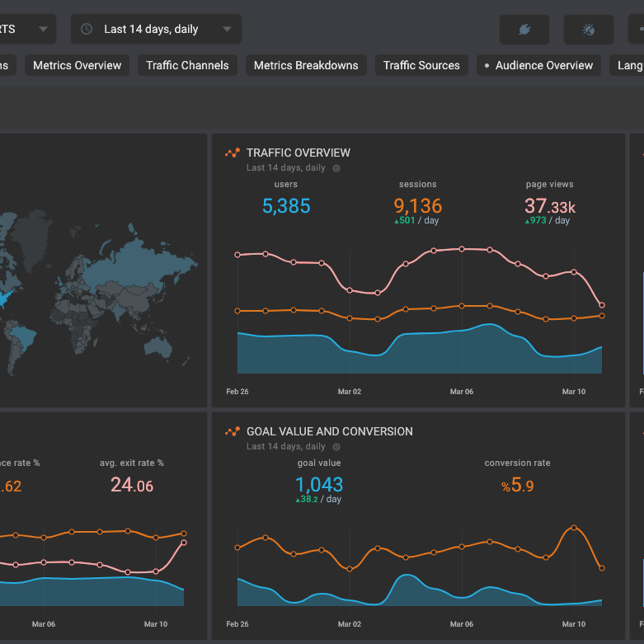Click the first pink data point at Feb 26
644x644 pixels.
[237, 255]
